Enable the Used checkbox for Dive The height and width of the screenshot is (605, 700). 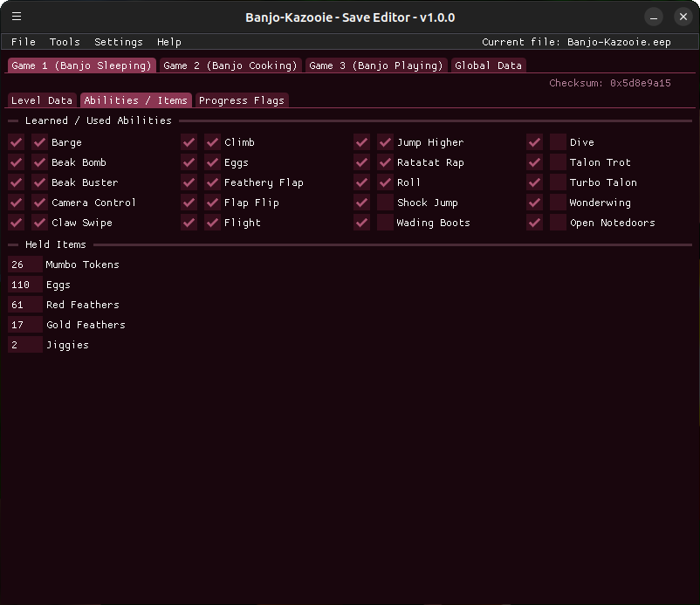tap(558, 142)
